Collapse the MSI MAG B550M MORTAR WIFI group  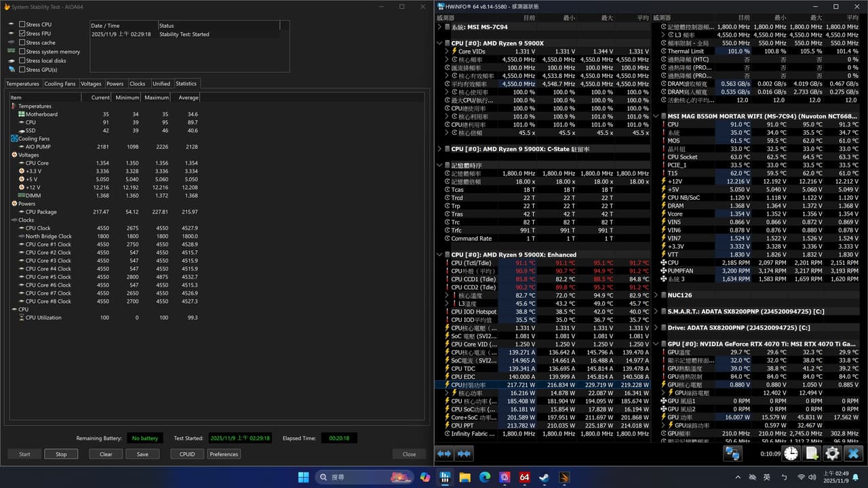655,116
